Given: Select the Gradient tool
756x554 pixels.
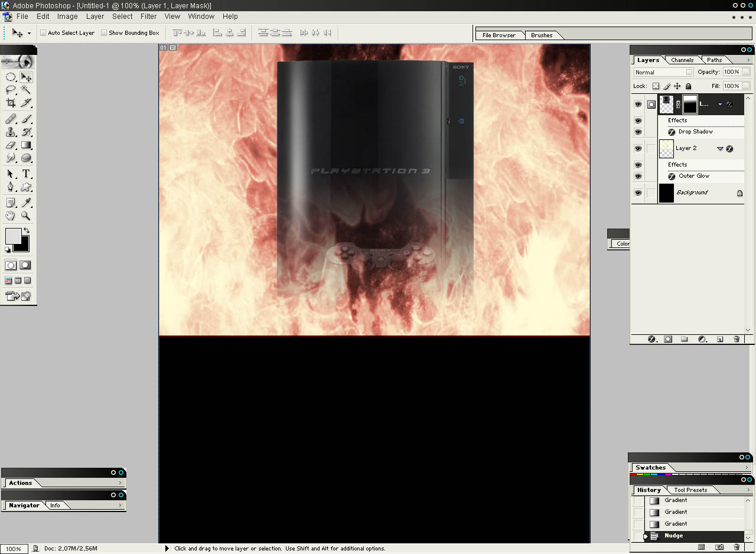Looking at the screenshot, I should pyautogui.click(x=26, y=145).
